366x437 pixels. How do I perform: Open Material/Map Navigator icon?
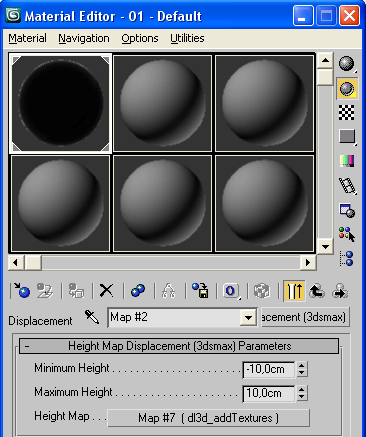pyautogui.click(x=347, y=259)
